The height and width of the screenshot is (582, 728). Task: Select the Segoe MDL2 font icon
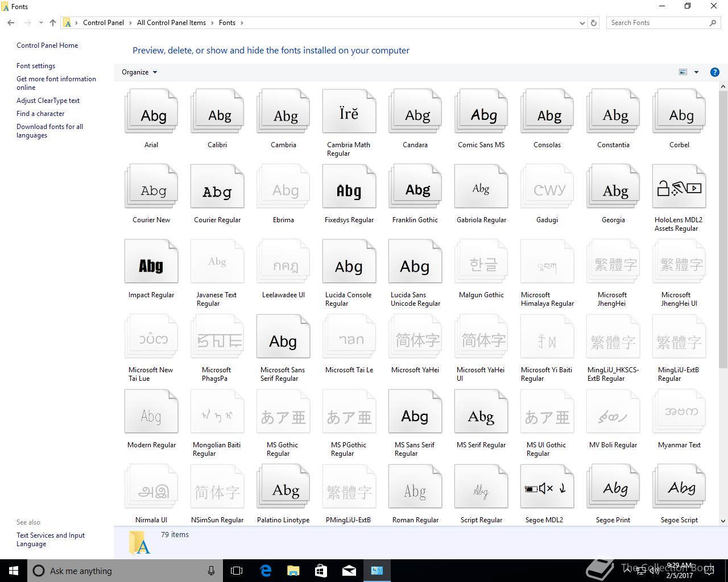pos(547,487)
